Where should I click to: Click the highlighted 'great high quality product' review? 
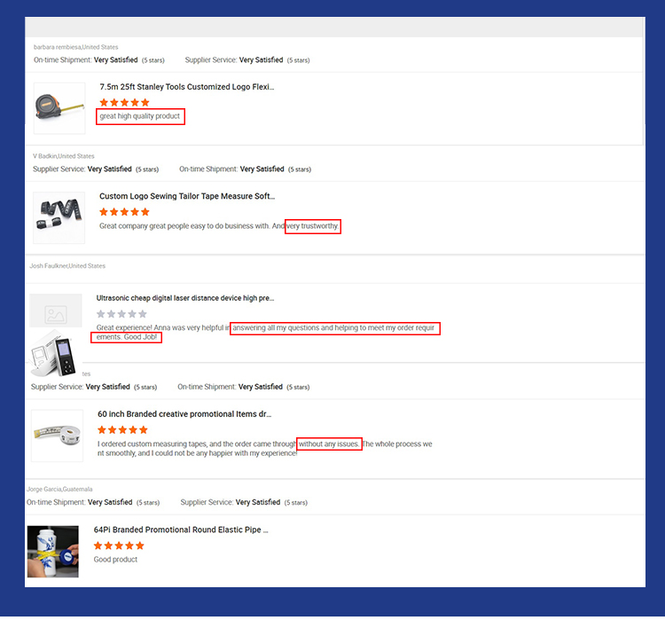click(x=140, y=116)
